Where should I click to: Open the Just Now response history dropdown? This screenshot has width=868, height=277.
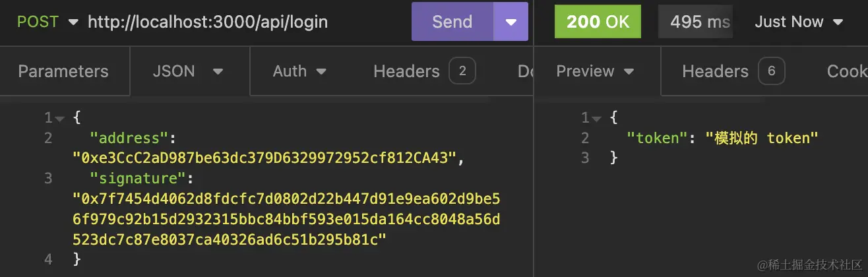(799, 22)
